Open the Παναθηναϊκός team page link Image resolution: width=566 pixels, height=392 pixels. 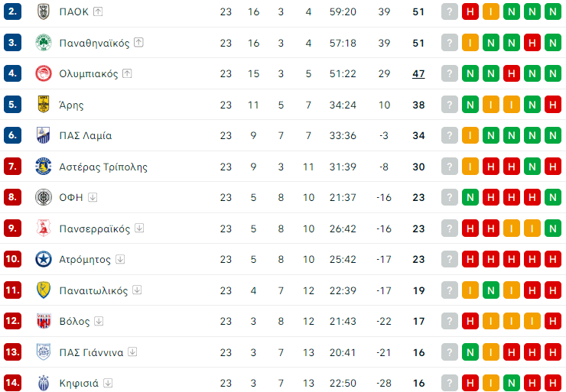point(94,43)
